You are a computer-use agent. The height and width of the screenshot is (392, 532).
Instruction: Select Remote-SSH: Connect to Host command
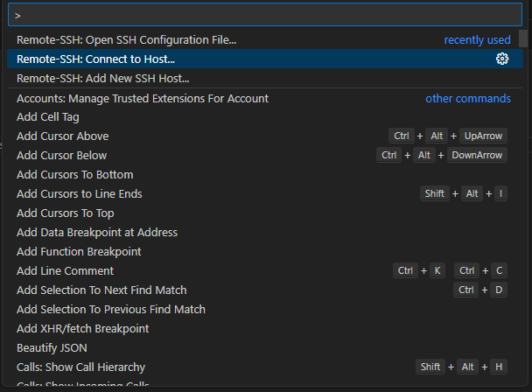pos(265,59)
